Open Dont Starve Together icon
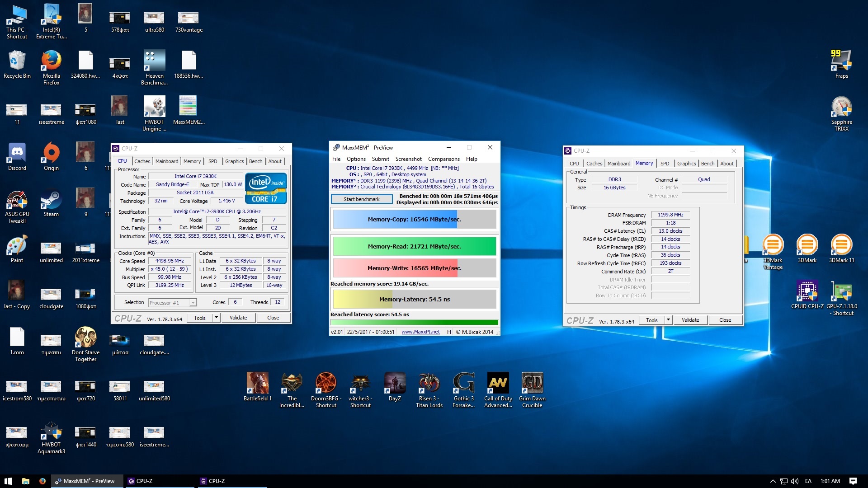 pyautogui.click(x=85, y=344)
